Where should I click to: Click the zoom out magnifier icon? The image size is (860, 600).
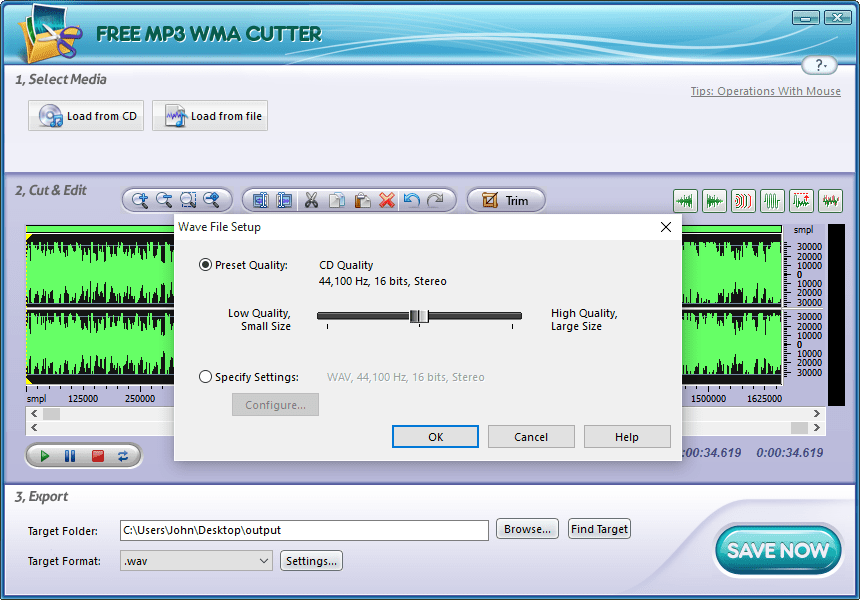[x=164, y=200]
